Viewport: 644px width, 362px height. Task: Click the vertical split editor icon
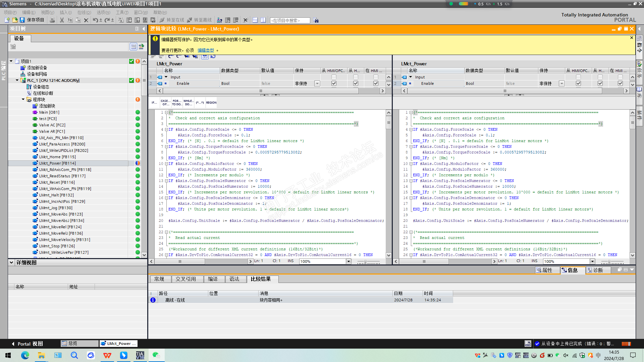click(263, 20)
